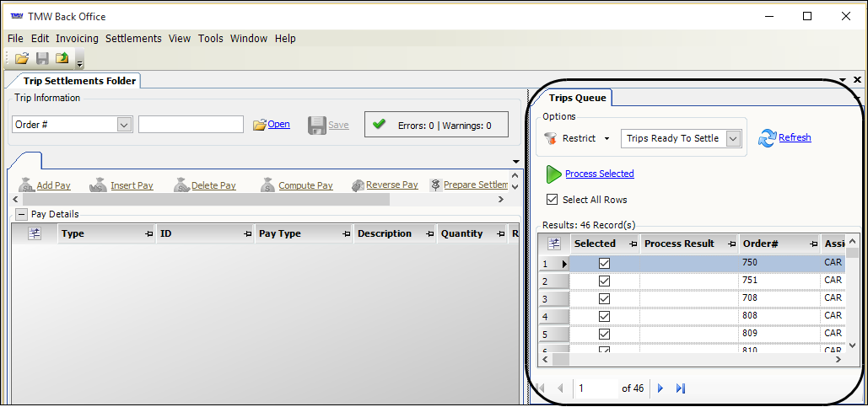Open Trips Queue grid field chooser icon

tap(554, 244)
